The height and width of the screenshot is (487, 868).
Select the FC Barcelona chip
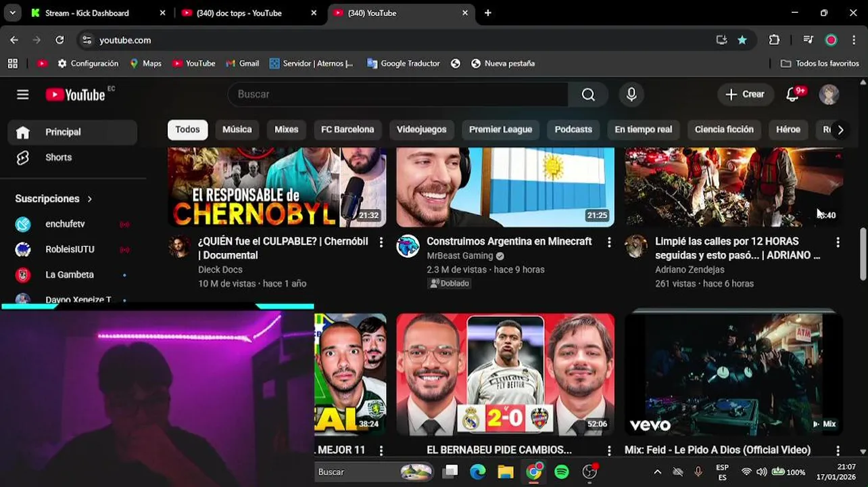click(347, 130)
